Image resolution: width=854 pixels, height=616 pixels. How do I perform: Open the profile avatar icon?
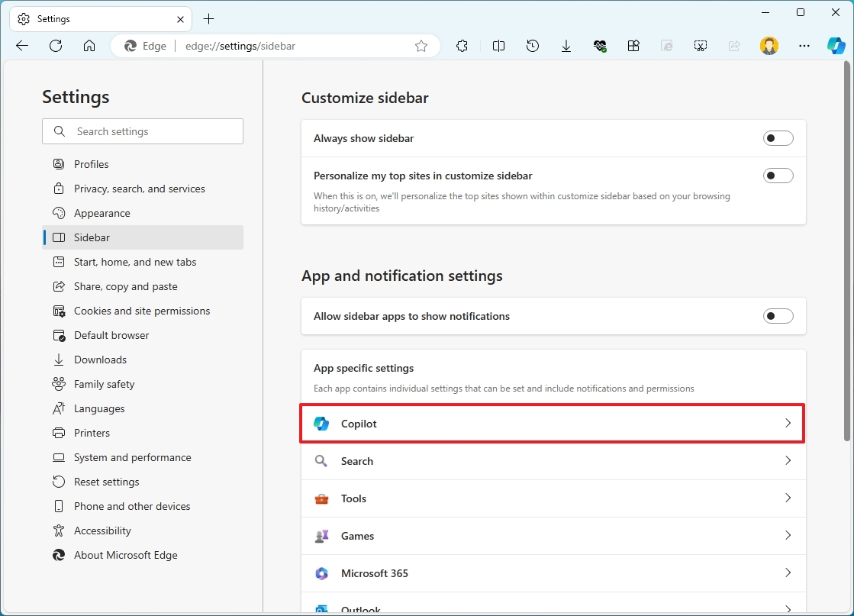769,46
